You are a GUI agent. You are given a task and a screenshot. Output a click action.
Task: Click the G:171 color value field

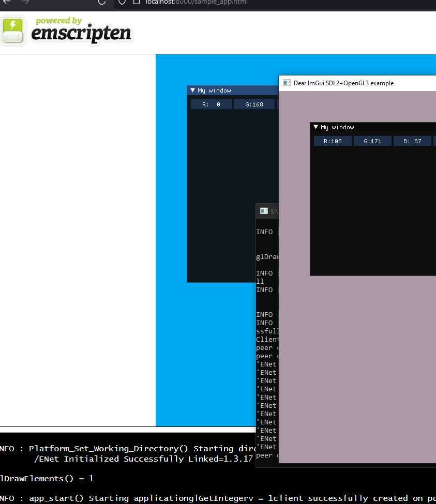click(x=372, y=141)
